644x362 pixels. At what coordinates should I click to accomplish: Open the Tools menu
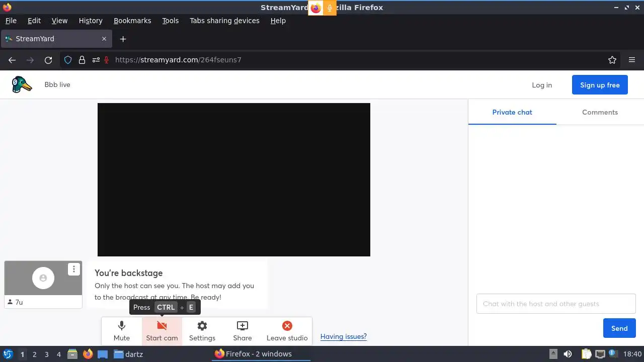(x=170, y=21)
